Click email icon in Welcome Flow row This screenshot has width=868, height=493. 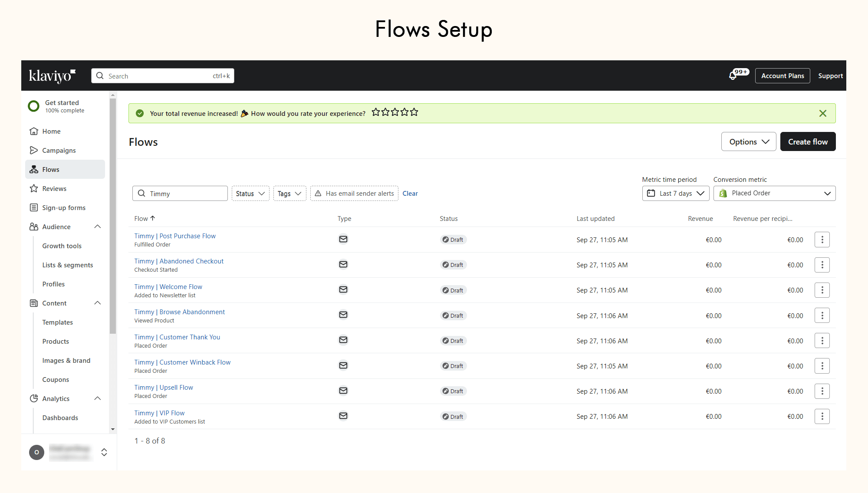pos(343,289)
